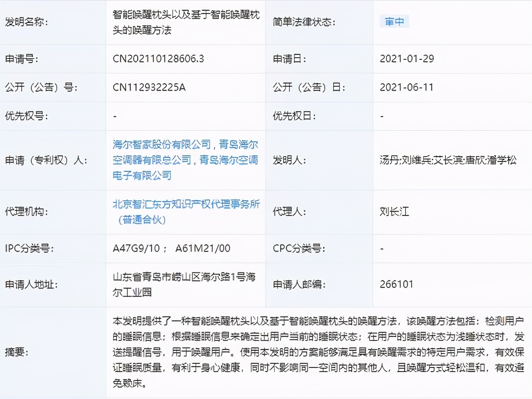Click the 发明人 field label
532x399 pixels.
click(289, 160)
